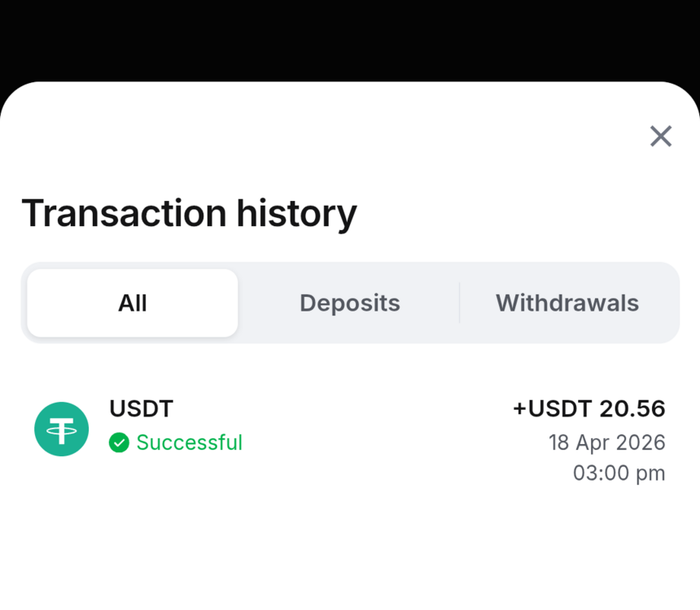Image resolution: width=700 pixels, height=610 pixels.
Task: Click the Transaction history heading
Action: point(189,213)
